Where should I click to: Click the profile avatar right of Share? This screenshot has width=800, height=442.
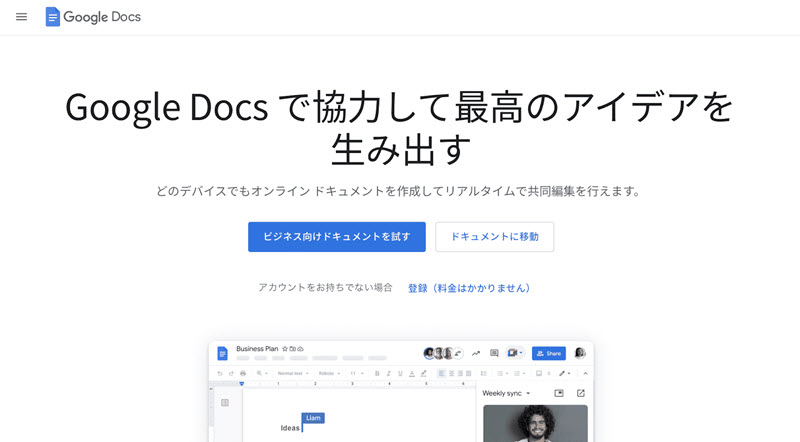click(x=580, y=353)
